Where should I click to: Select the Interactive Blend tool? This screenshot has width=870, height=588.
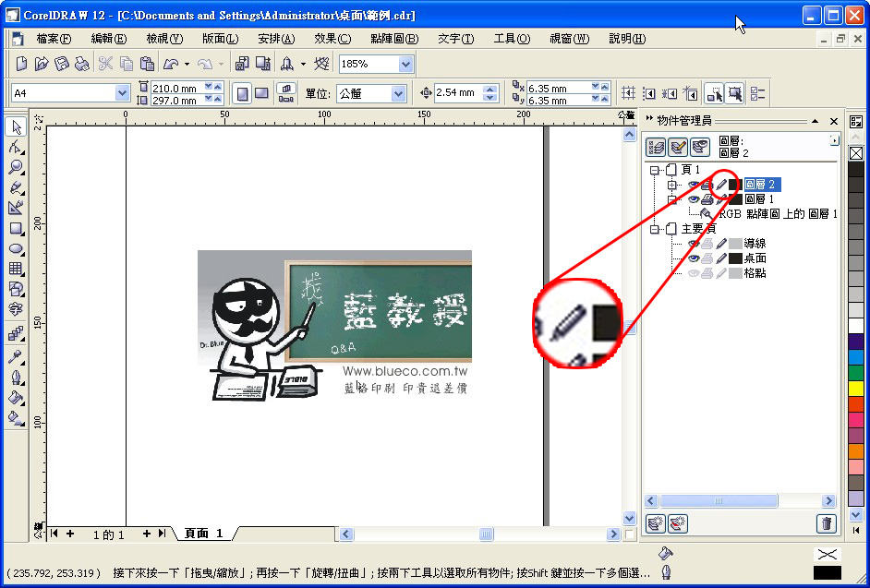click(x=16, y=333)
